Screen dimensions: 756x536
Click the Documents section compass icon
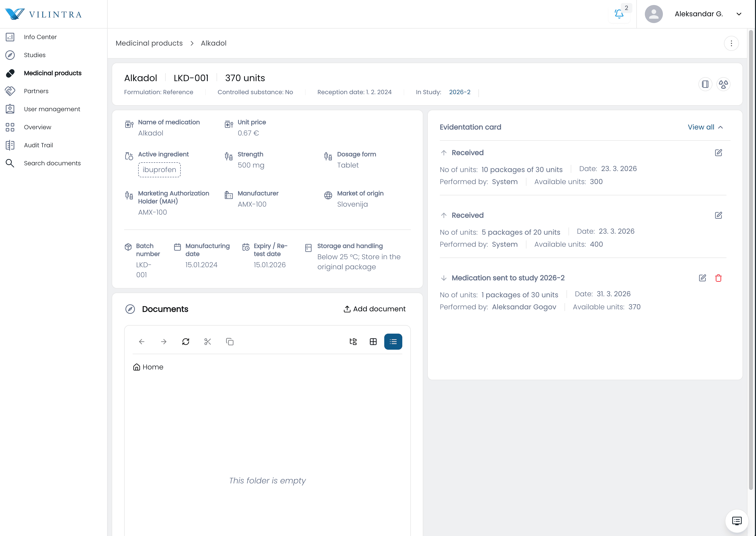click(x=130, y=309)
